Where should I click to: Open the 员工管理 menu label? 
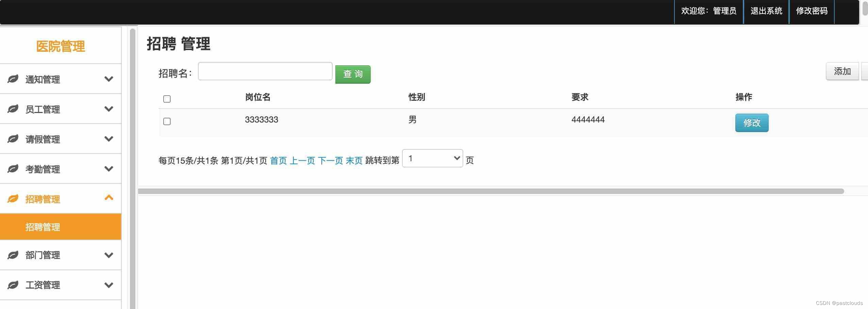pos(43,109)
